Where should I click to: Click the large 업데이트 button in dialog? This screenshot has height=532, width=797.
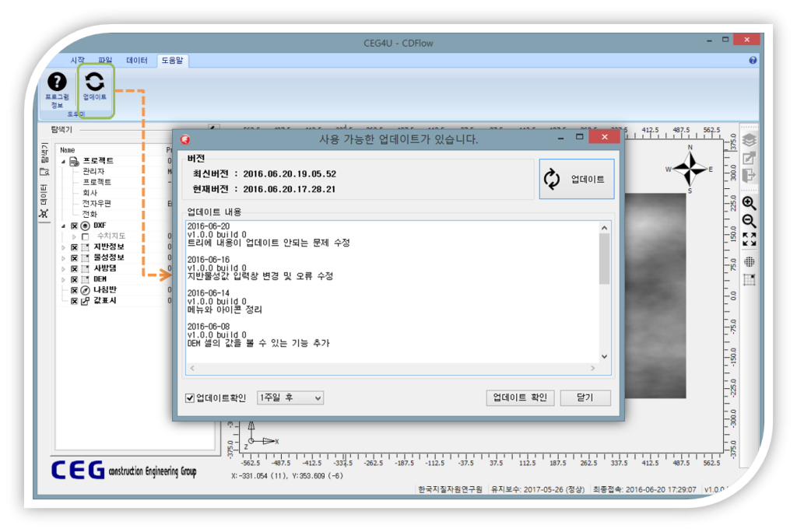tap(577, 179)
